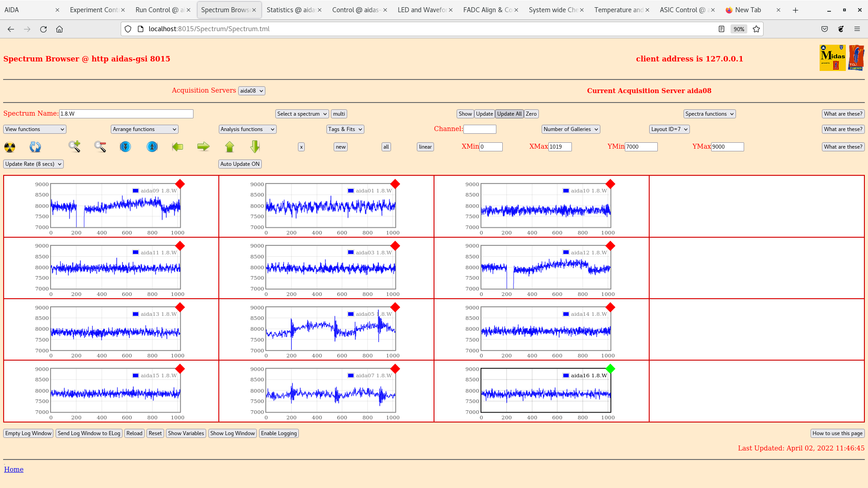Follow the Home link
This screenshot has width=868, height=488.
[x=14, y=469]
